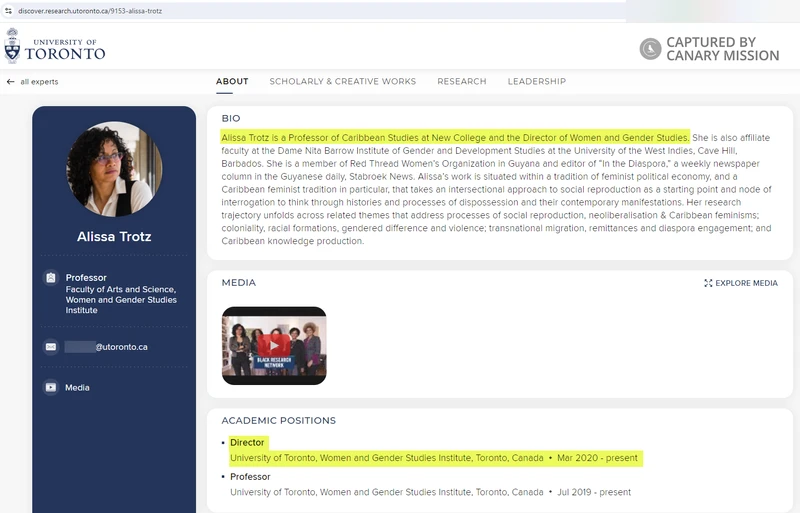The height and width of the screenshot is (513, 800).
Task: Open the About tab
Action: (x=232, y=81)
